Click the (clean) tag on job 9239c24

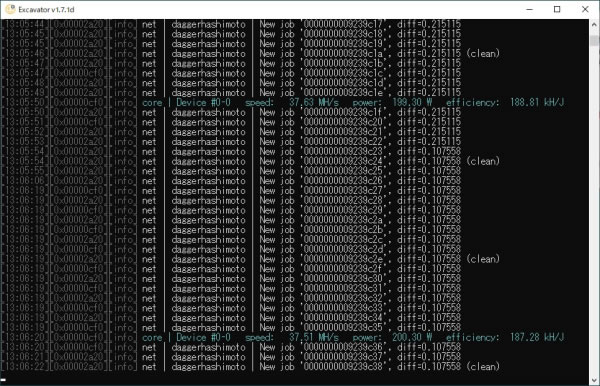(483, 161)
